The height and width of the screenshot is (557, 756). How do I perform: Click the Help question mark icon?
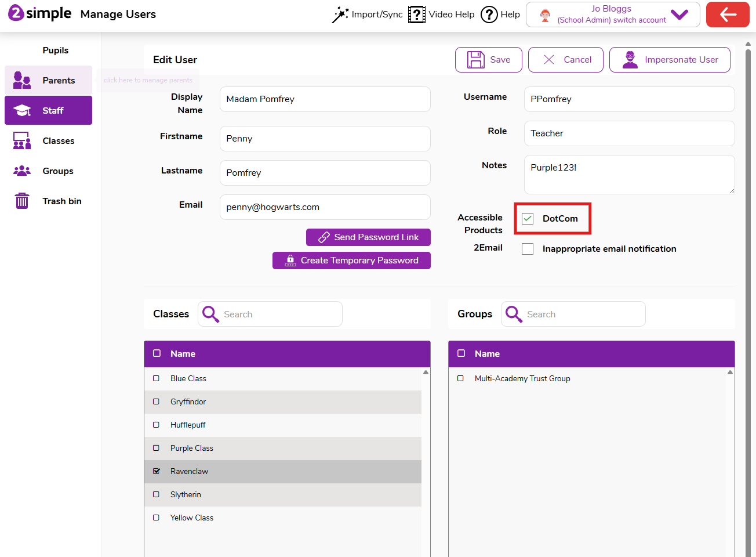(489, 15)
